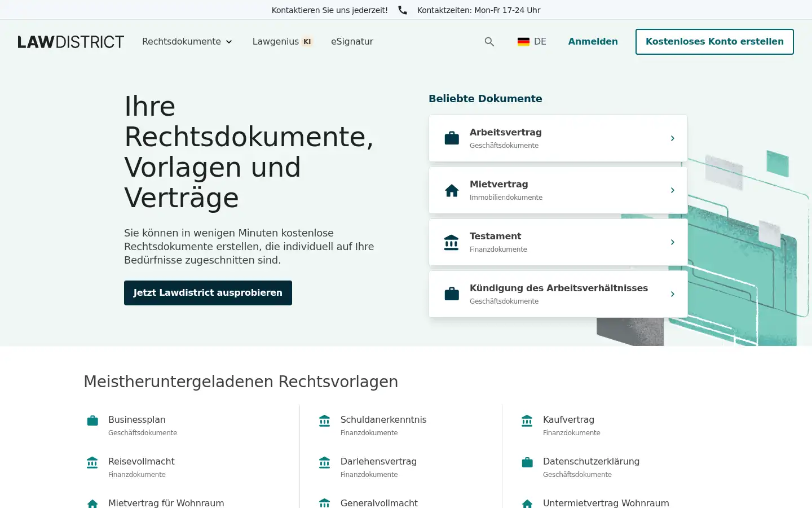
Task: Open Kündigung des Arbeitsverhältnisses title
Action: (x=559, y=288)
